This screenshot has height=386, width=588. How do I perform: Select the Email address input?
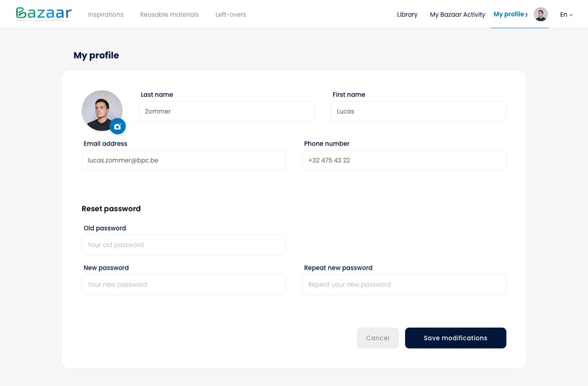point(184,160)
